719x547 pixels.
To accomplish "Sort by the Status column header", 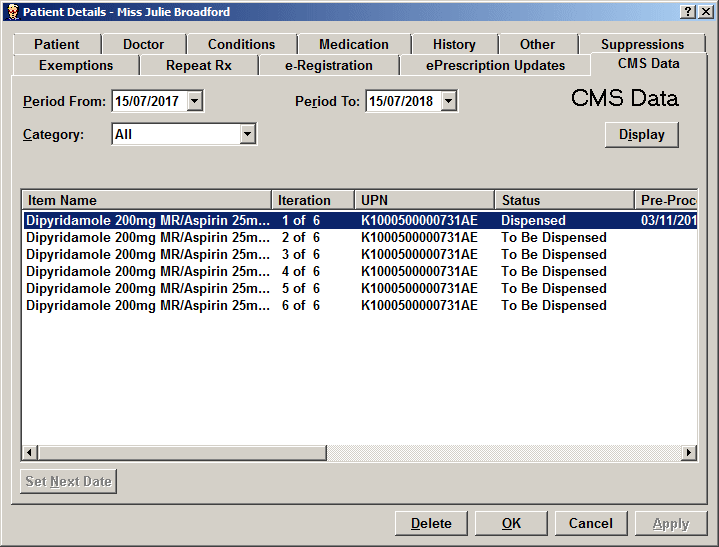I will pyautogui.click(x=563, y=200).
